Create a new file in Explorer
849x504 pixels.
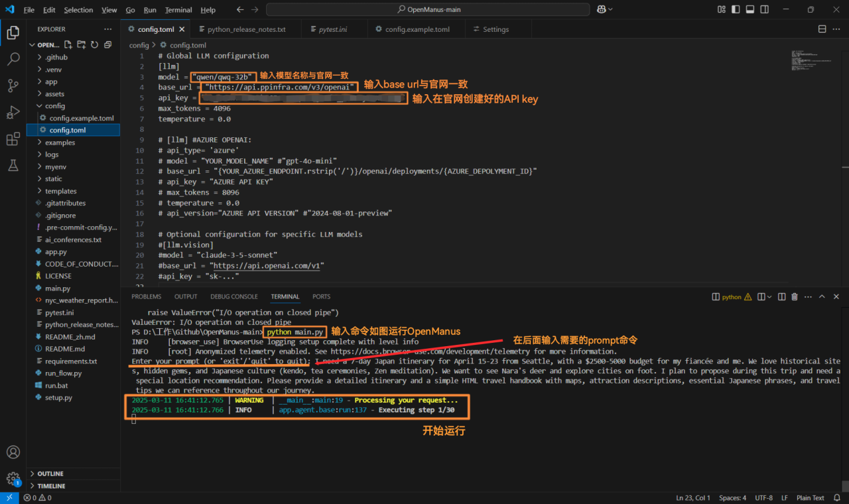[68, 44]
